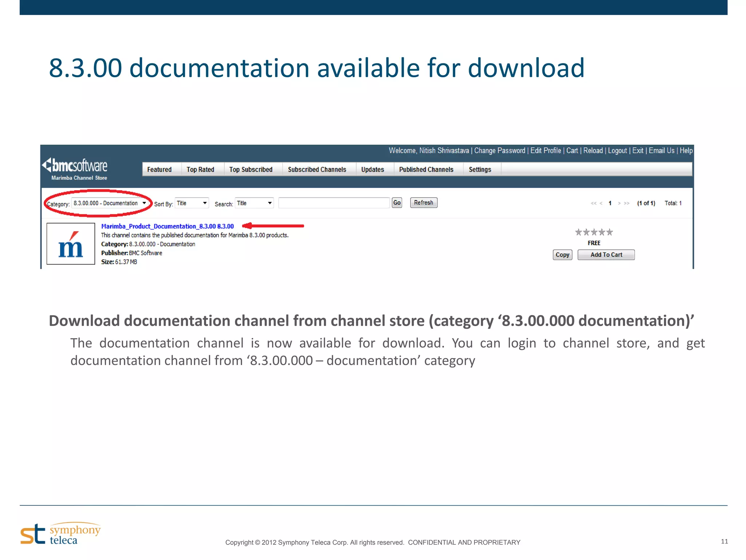Go to last page with >> control
Screen dimensions: 746x560
[x=627, y=203]
